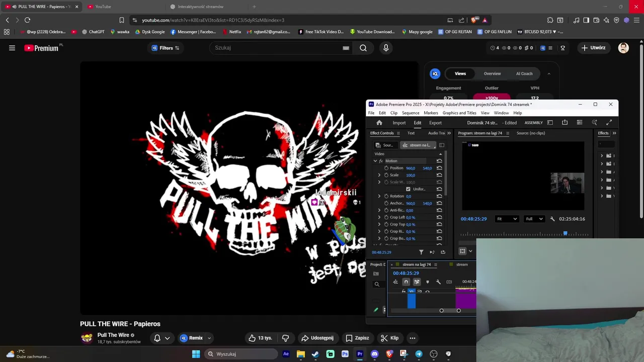Click the Effect Controls filter properties icon
The image size is (644, 362).
[421, 252]
